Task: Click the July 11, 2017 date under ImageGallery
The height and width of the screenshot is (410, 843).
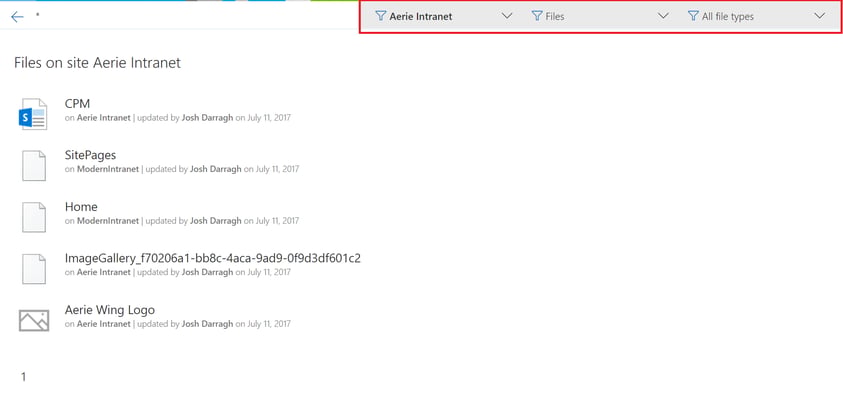Action: coord(269,272)
